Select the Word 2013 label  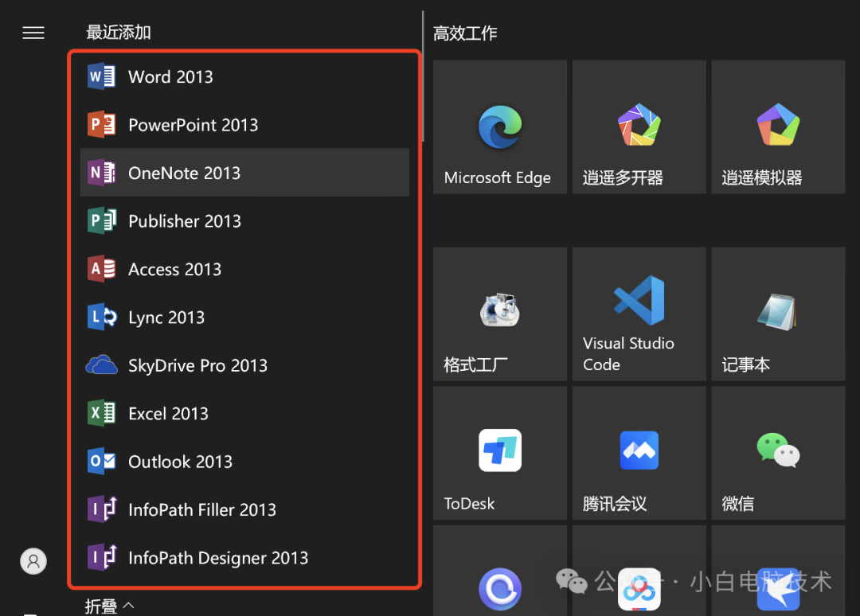click(170, 76)
